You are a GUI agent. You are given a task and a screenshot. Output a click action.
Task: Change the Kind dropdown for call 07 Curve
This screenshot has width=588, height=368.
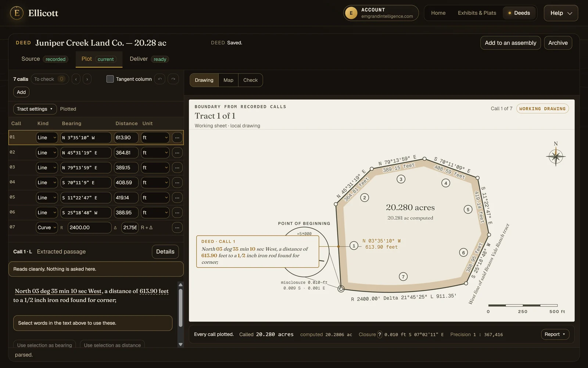(x=47, y=228)
